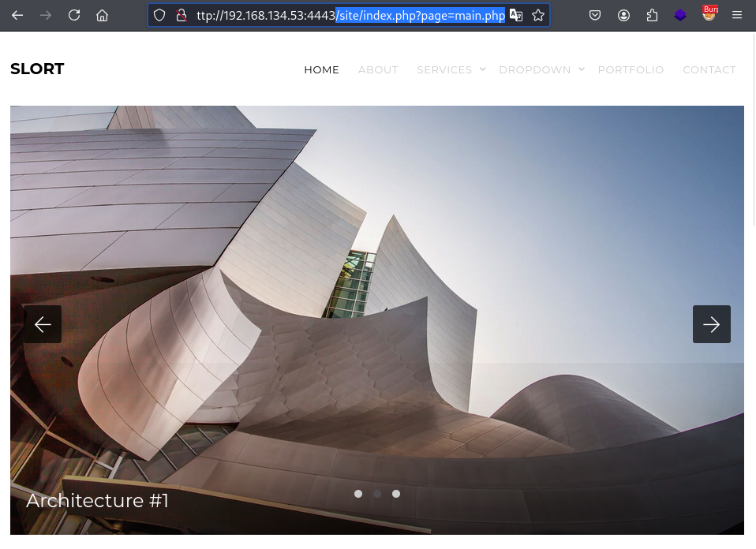Open the SERVICES nav item
The width and height of the screenshot is (756, 549).
[444, 70]
